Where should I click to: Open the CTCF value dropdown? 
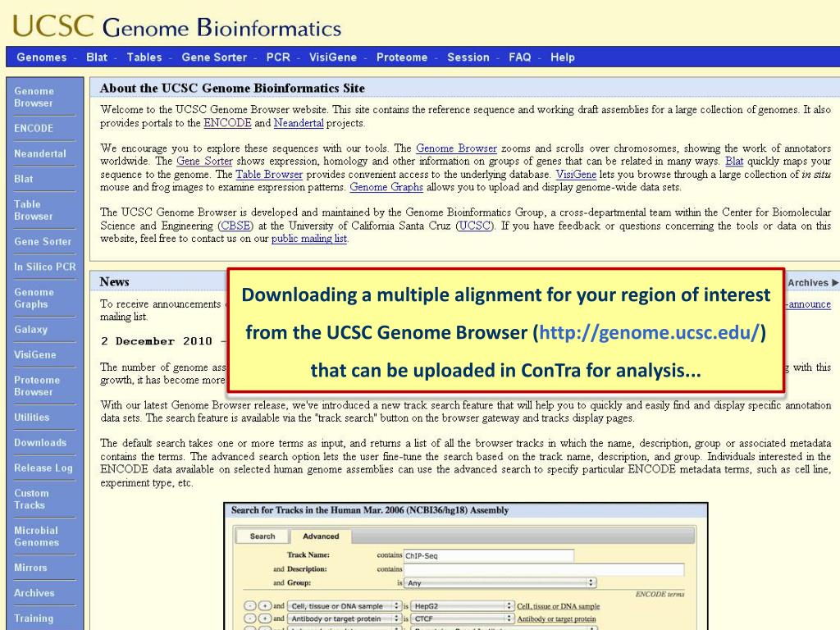point(463,619)
